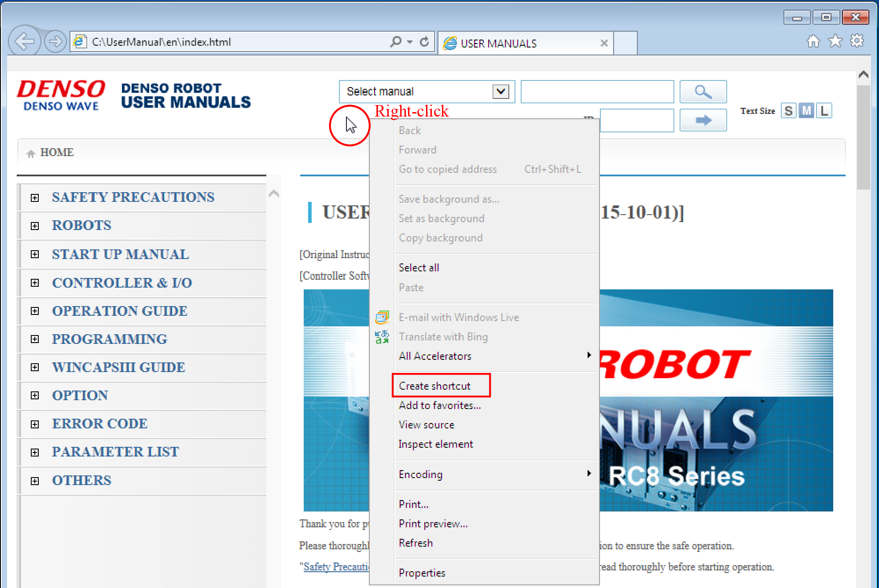Click the blue arrow go button

pos(703,120)
